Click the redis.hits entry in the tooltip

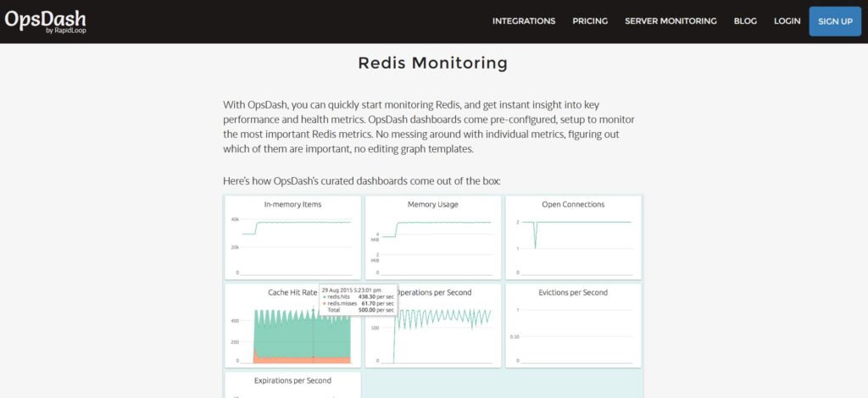tap(339, 298)
